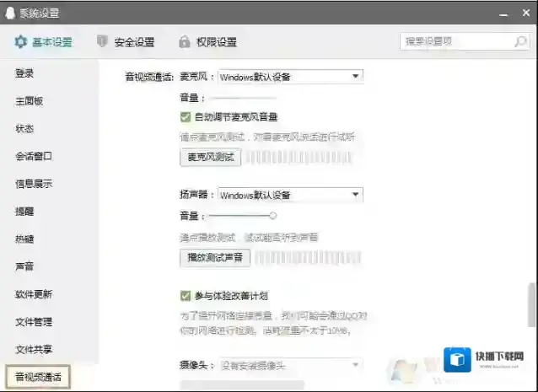This screenshot has width=538, height=392.
Task: Toggle 自动调节麦克风音量 checkbox
Action: tap(186, 117)
